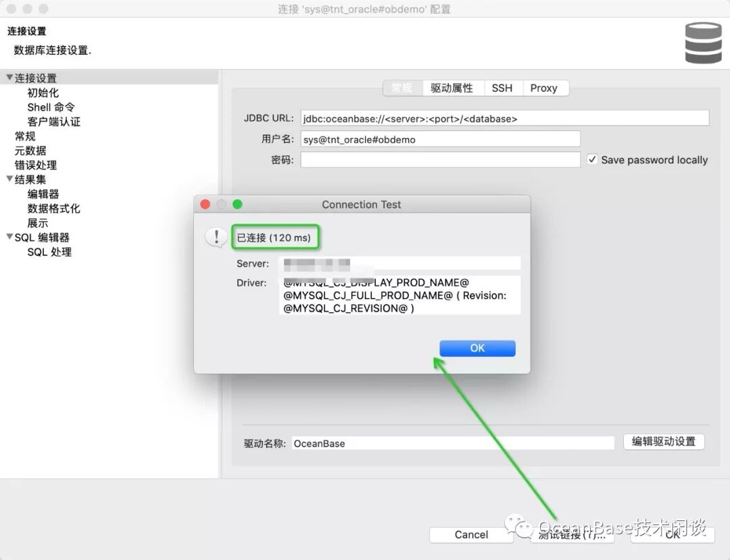Image resolution: width=730 pixels, height=560 pixels.
Task: Click the Driver info text in the dialog
Action: pyautogui.click(x=399, y=295)
